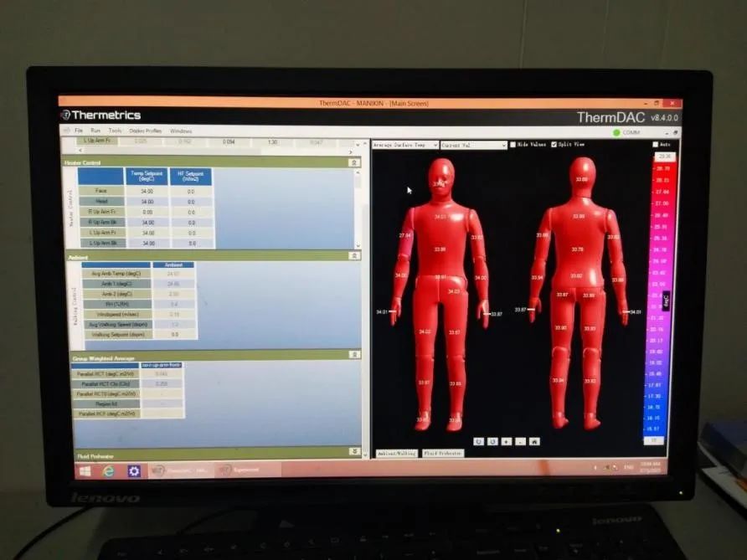Click Avg Amb Temp row label

tap(116, 274)
